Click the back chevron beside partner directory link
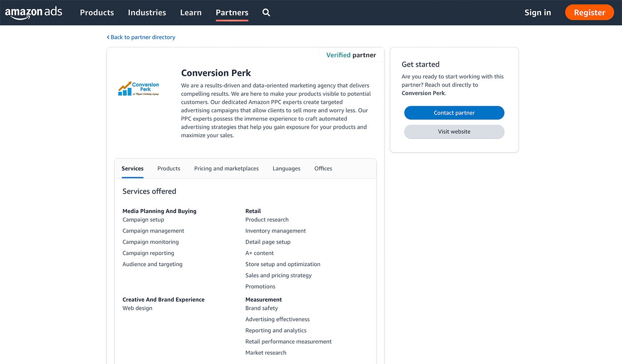This screenshot has width=622, height=364. tap(108, 37)
